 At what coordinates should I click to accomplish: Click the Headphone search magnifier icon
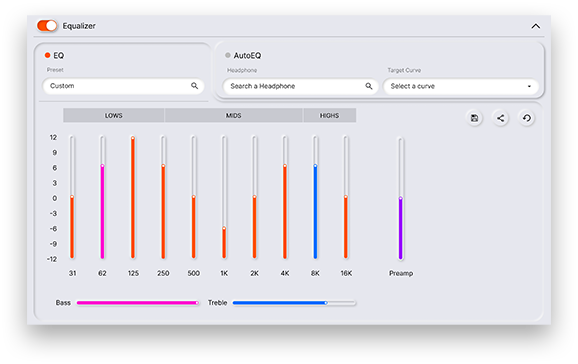click(369, 86)
